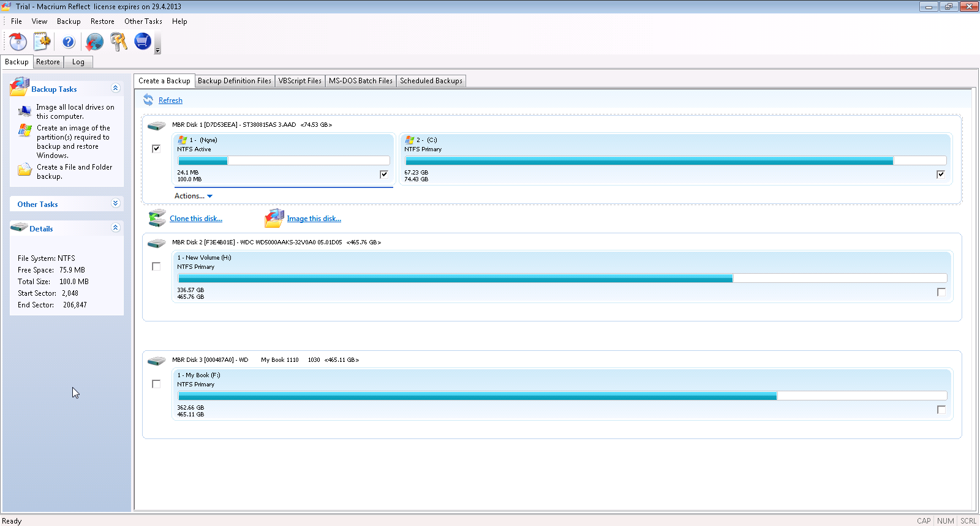Viewport: 980px width, 526px height.
Task: Click the New Volume (H:) usage bar
Action: click(x=562, y=279)
